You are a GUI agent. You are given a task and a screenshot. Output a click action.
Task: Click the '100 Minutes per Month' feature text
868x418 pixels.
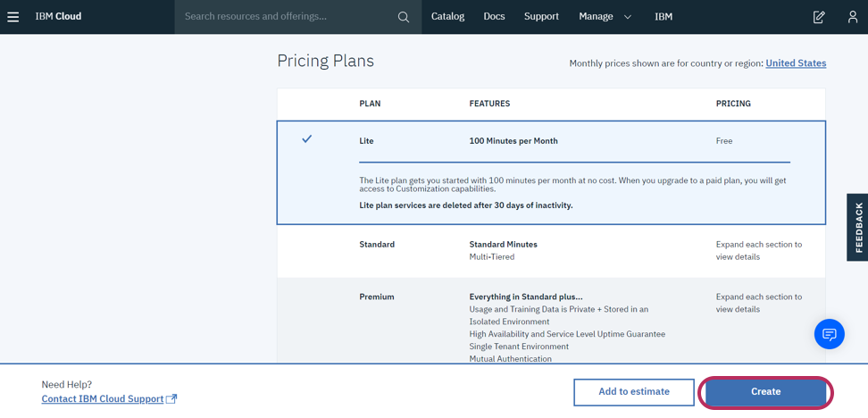coord(513,141)
